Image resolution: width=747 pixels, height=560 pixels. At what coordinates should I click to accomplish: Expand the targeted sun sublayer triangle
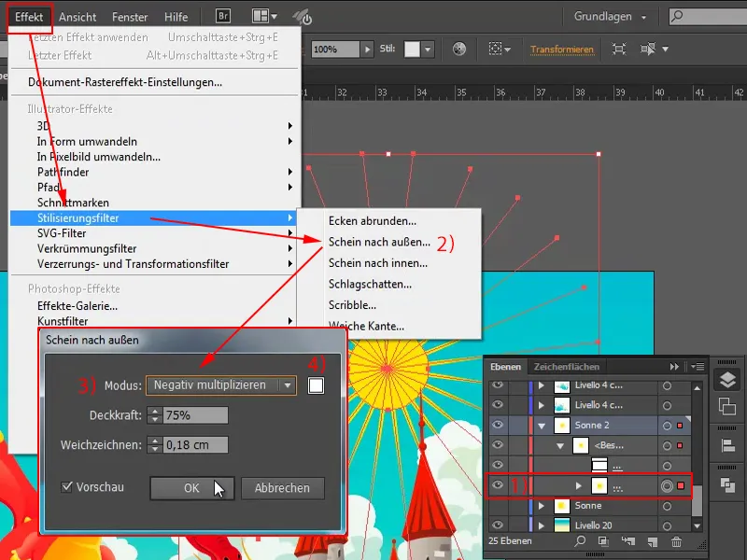(x=578, y=485)
